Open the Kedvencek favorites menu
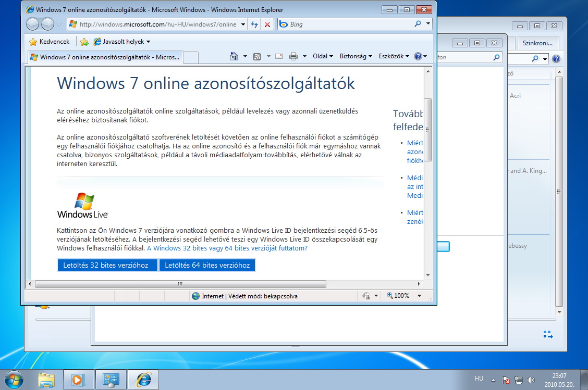The image size is (588, 390). [49, 42]
